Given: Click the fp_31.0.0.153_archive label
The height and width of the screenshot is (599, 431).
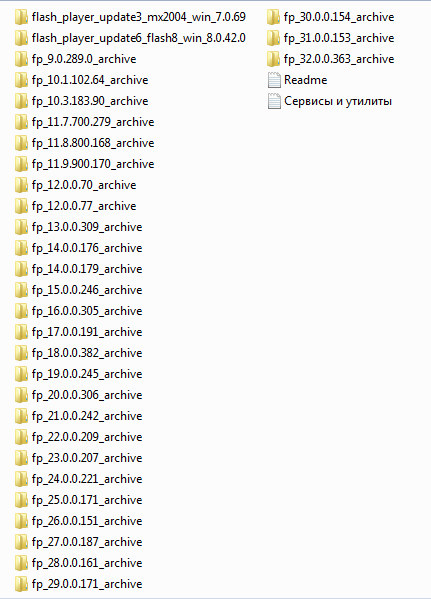Looking at the screenshot, I should pos(339,38).
